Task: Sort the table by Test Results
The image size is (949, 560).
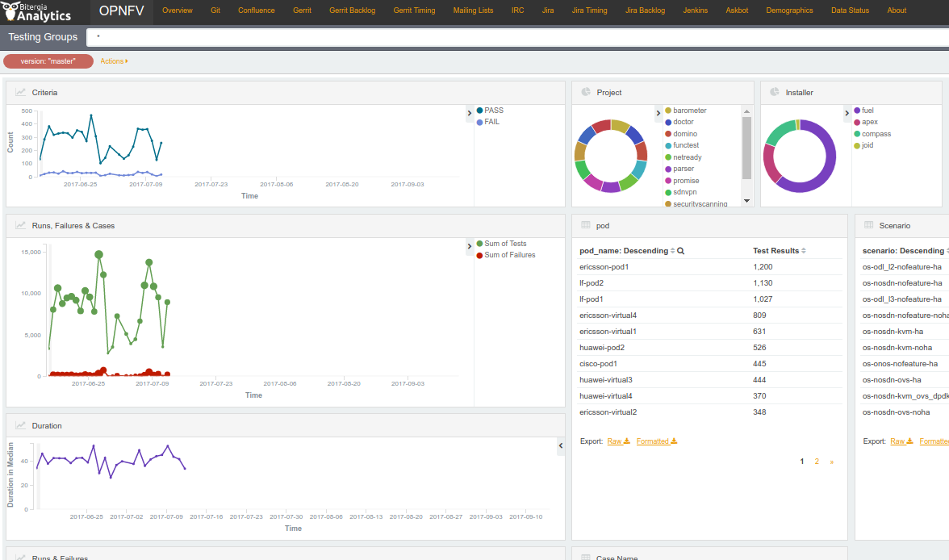Action: point(804,251)
